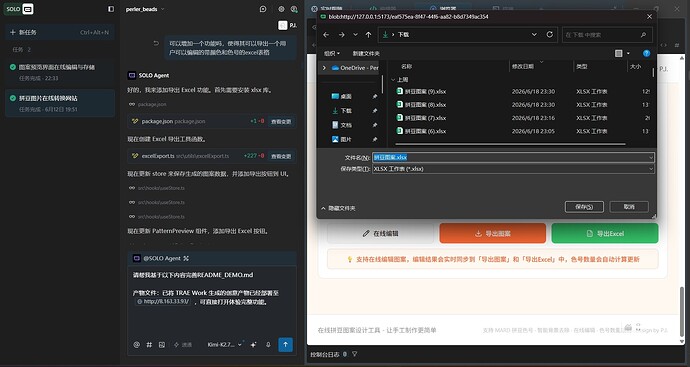Screen dimensions: 690x367
Task: Click 查看变更 for package.json
Action: click(x=281, y=121)
